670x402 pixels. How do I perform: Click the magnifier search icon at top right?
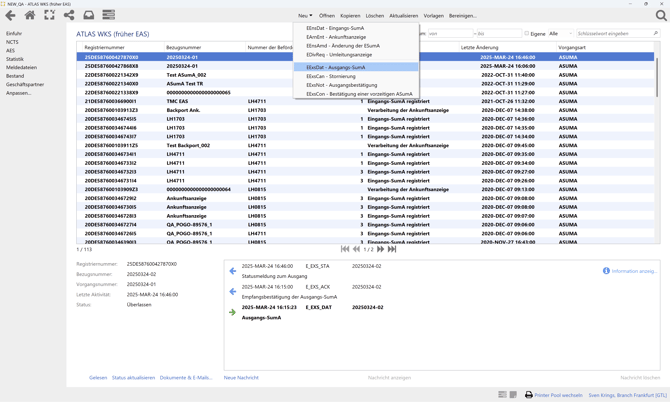pyautogui.click(x=660, y=15)
